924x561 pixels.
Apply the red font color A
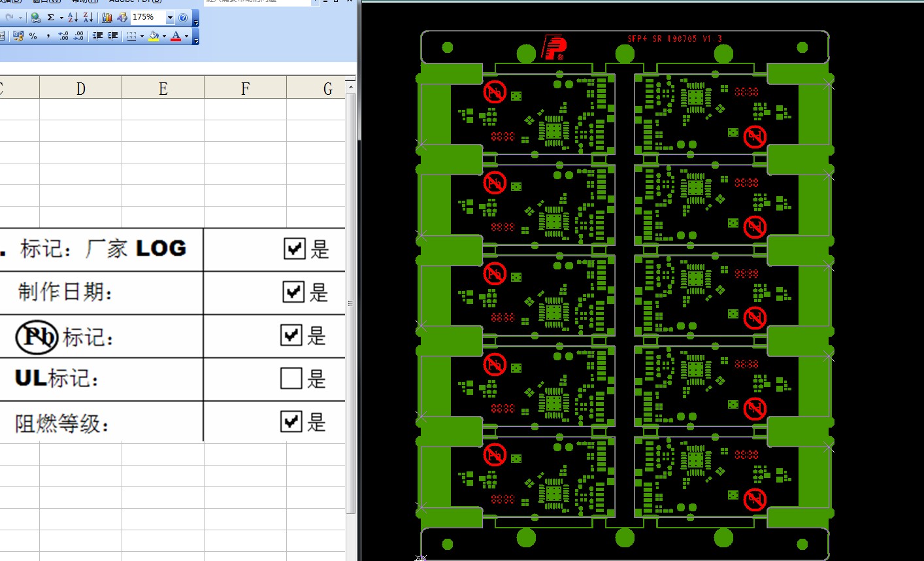(176, 36)
